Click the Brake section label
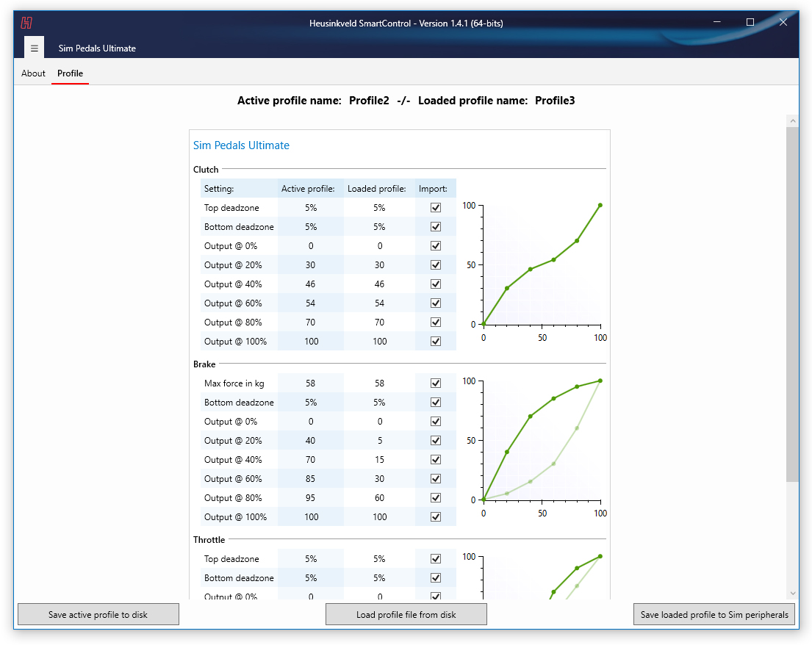Image resolution: width=812 pixels, height=645 pixels. [x=204, y=364]
